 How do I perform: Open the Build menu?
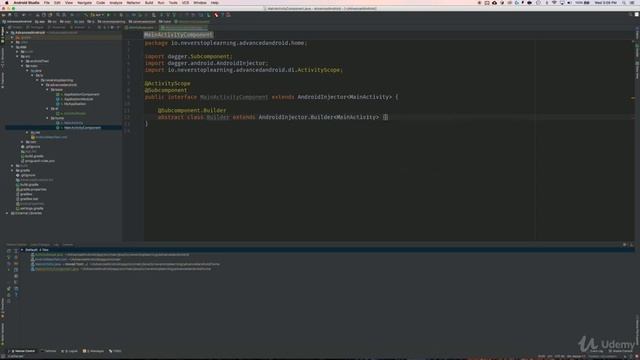point(149,2)
